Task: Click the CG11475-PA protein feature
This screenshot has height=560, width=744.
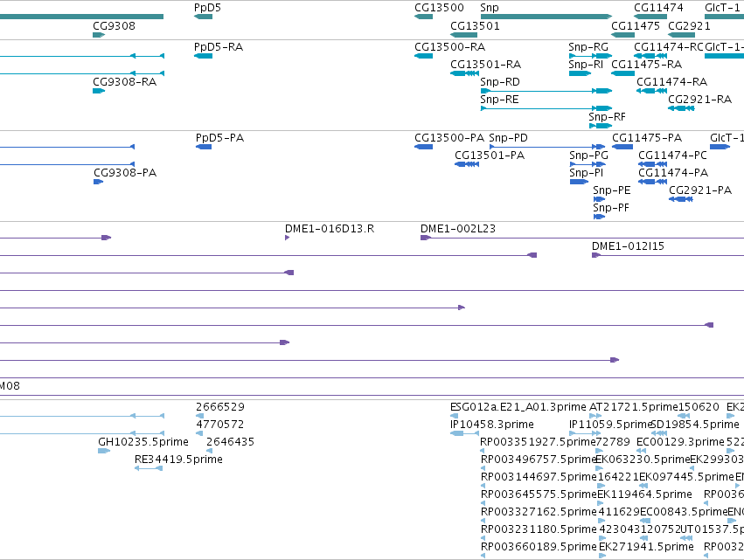Action: tap(622, 147)
